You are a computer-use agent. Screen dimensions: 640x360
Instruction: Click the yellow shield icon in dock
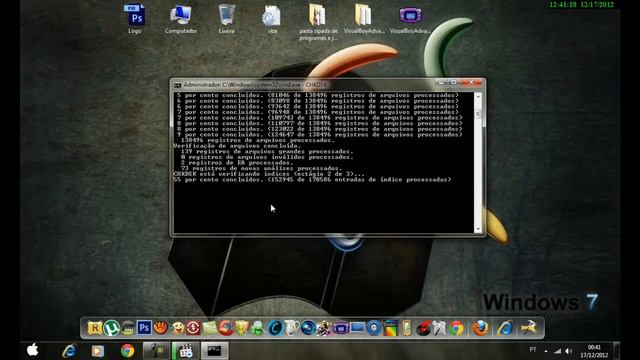coord(242,328)
